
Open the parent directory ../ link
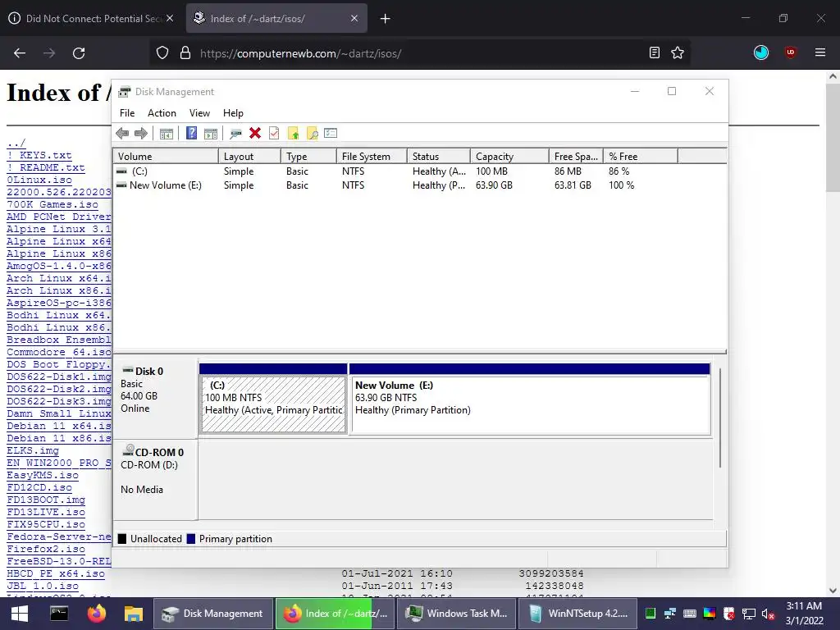click(x=16, y=143)
